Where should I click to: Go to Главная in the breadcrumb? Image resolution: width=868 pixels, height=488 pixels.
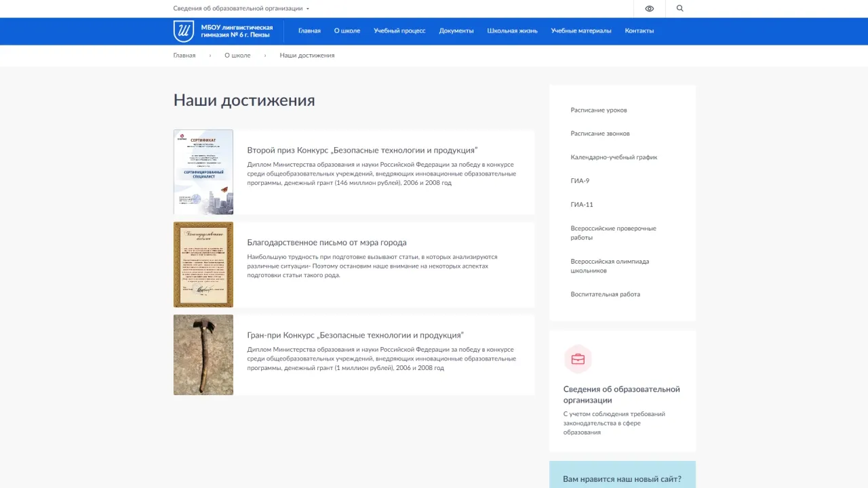point(184,56)
